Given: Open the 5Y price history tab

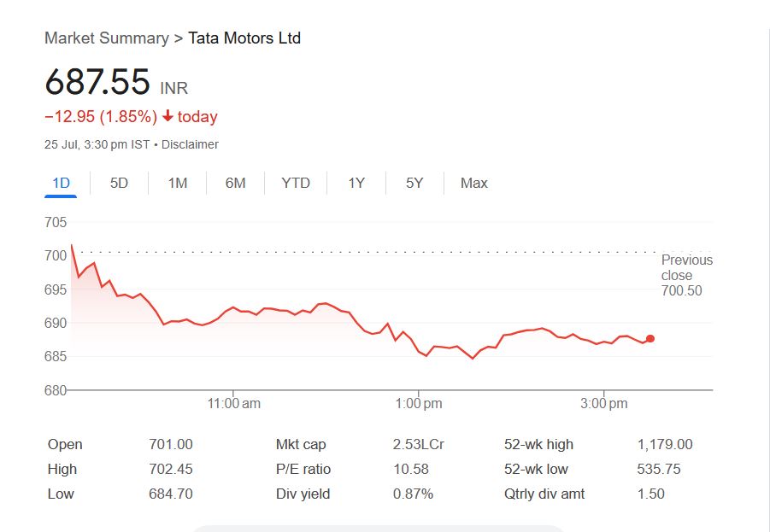Looking at the screenshot, I should point(414,183).
